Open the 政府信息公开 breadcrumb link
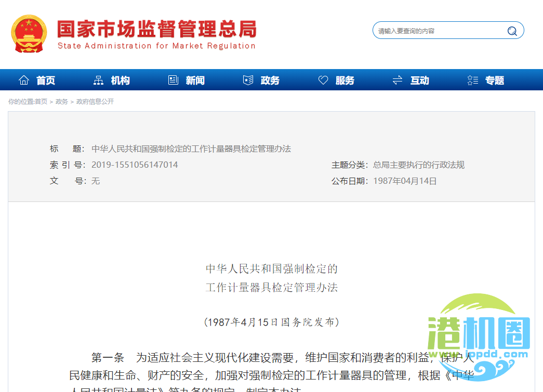543x392 pixels. 97,101
